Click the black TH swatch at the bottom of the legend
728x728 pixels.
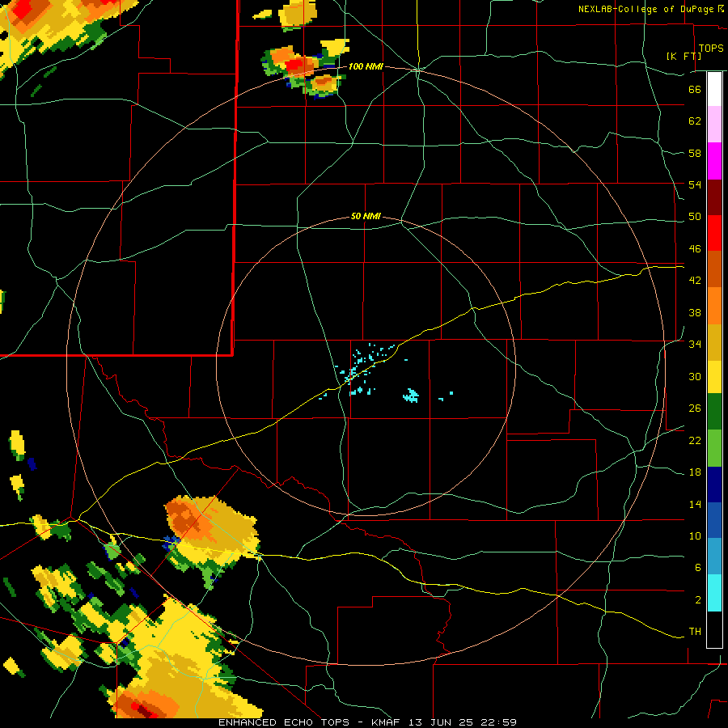click(714, 629)
